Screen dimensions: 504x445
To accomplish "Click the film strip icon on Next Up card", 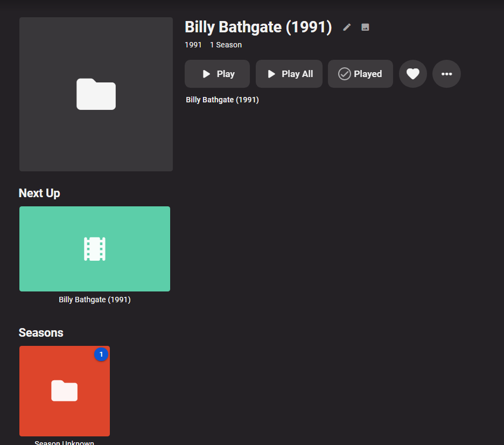I will point(94,249).
